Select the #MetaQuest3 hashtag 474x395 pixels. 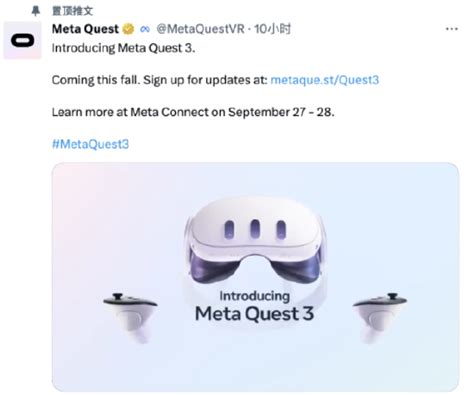[90, 144]
